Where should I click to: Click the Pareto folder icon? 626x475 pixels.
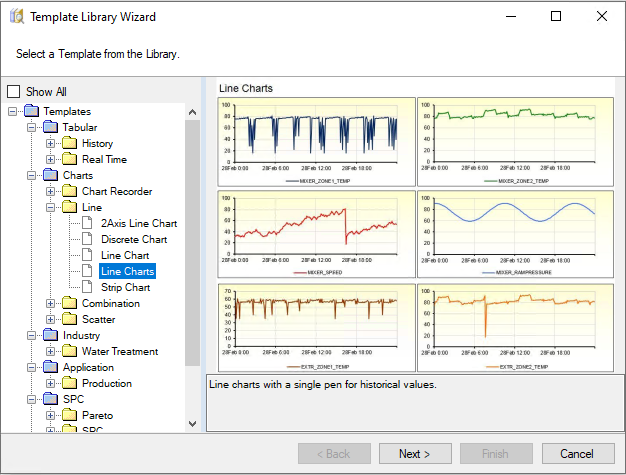(x=69, y=415)
